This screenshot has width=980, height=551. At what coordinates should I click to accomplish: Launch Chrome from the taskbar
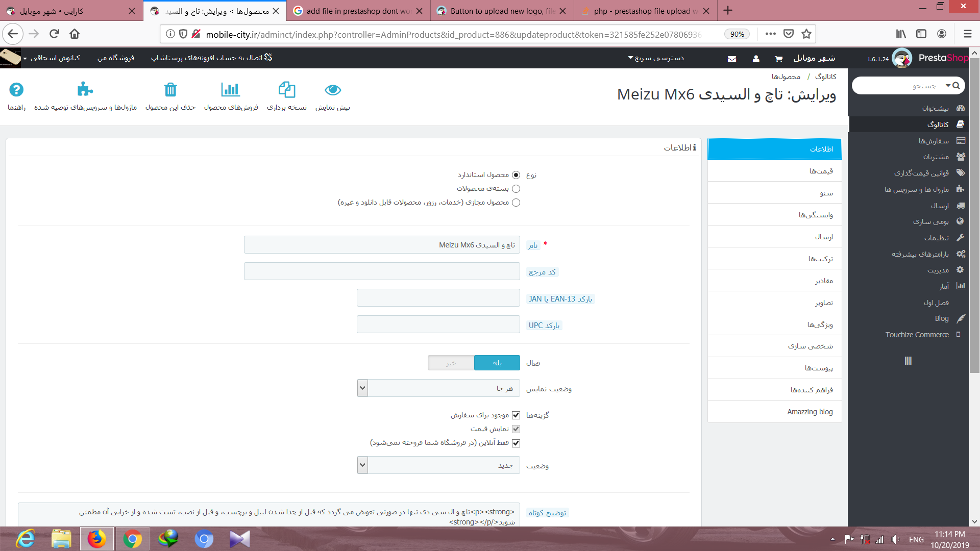pyautogui.click(x=133, y=539)
